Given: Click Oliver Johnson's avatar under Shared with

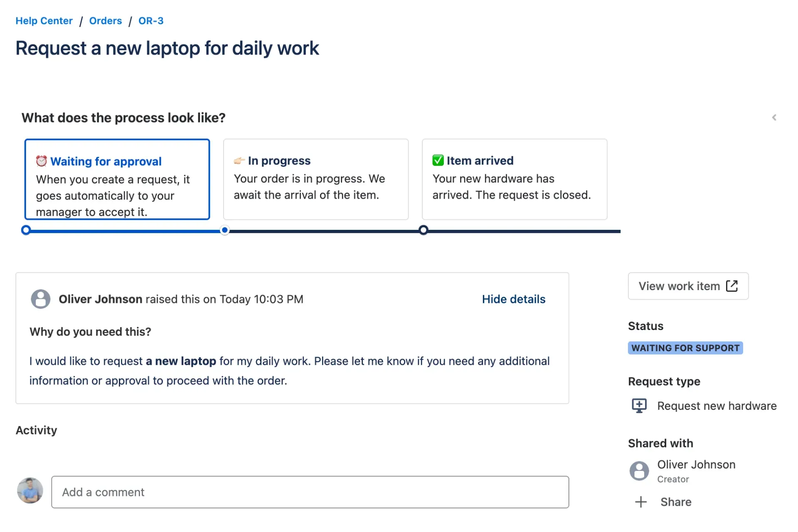Looking at the screenshot, I should (639, 471).
